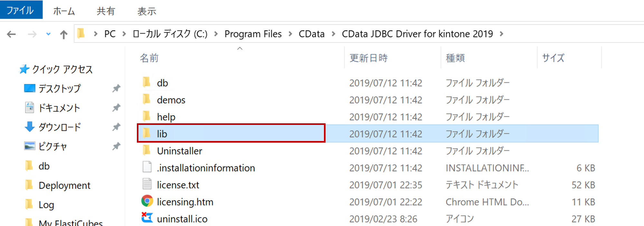Sort by the 名前 column header

click(149, 58)
